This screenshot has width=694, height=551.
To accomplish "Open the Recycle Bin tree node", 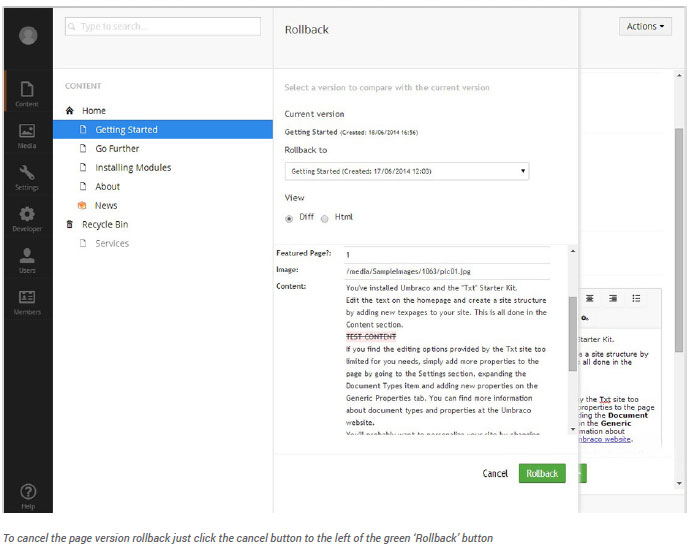I will pos(105,224).
